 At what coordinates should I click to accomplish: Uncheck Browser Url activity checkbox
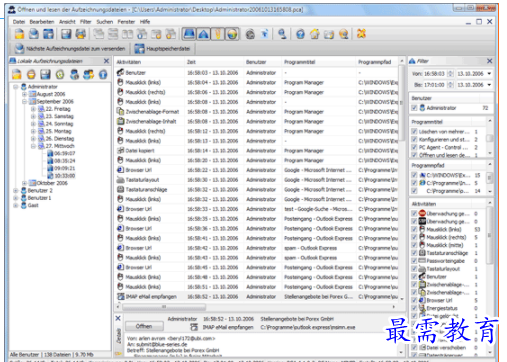pos(414,300)
